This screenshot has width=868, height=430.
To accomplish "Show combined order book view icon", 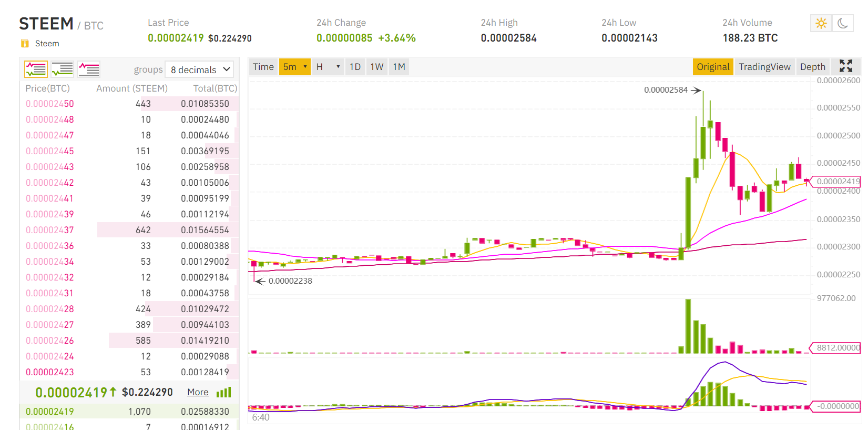I will [36, 69].
